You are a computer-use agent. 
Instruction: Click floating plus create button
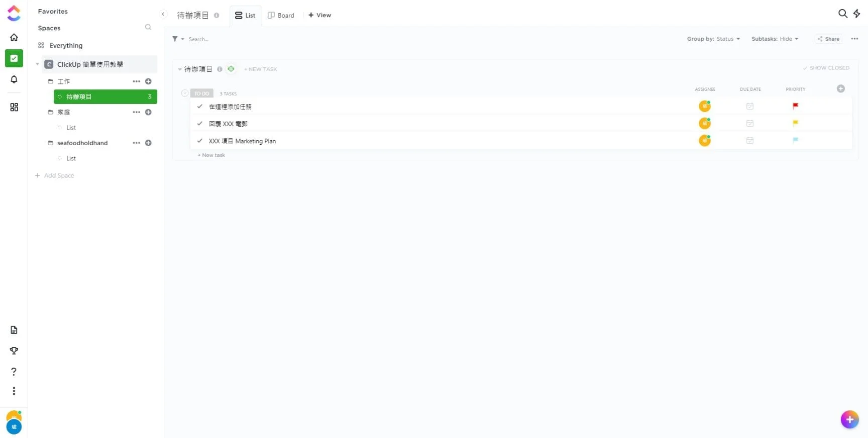pos(850,419)
